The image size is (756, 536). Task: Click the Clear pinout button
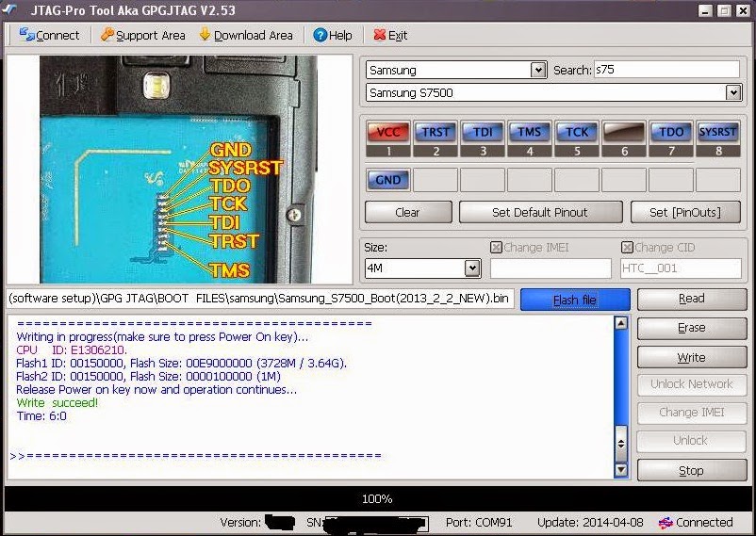pyautogui.click(x=408, y=213)
